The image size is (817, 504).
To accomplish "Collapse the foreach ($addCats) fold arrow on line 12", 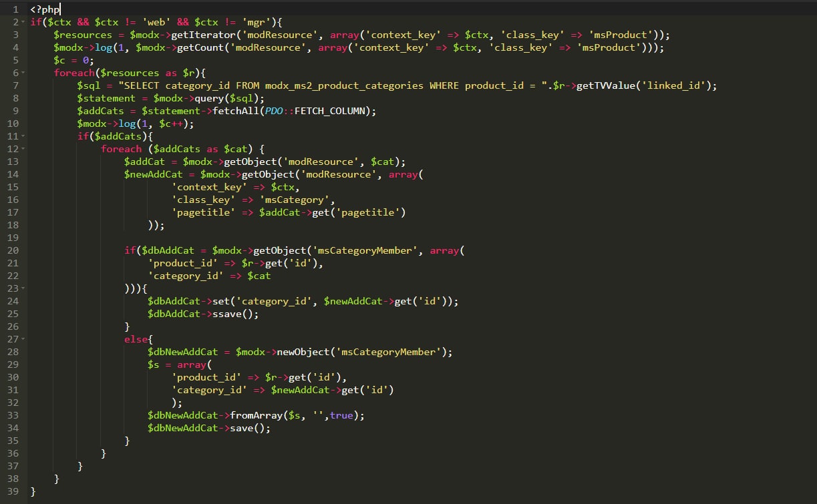I will pos(23,149).
